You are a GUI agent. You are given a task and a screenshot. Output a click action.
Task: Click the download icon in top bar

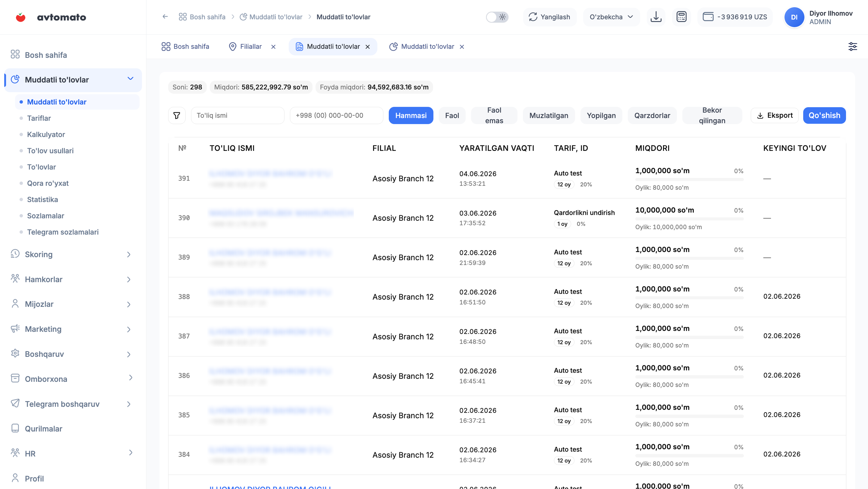656,17
